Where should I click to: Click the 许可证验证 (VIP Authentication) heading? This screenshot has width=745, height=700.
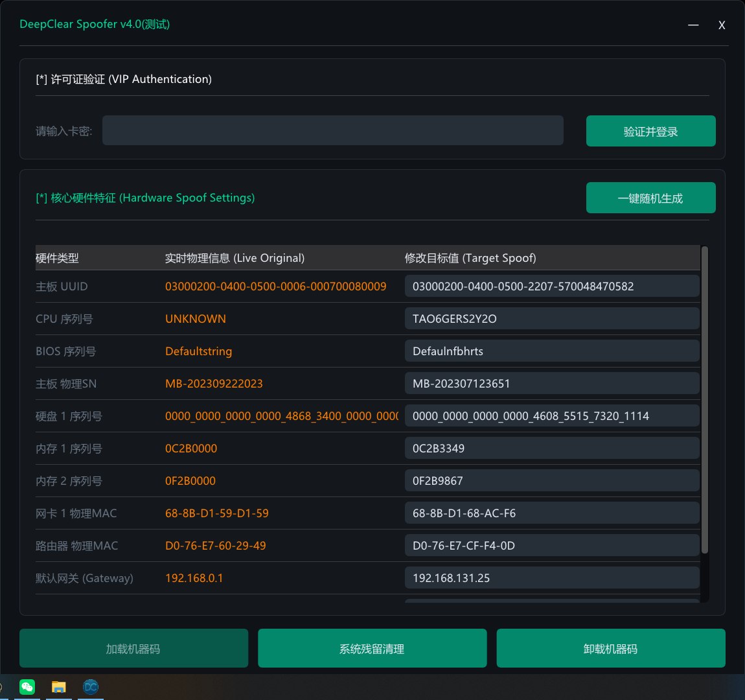124,79
